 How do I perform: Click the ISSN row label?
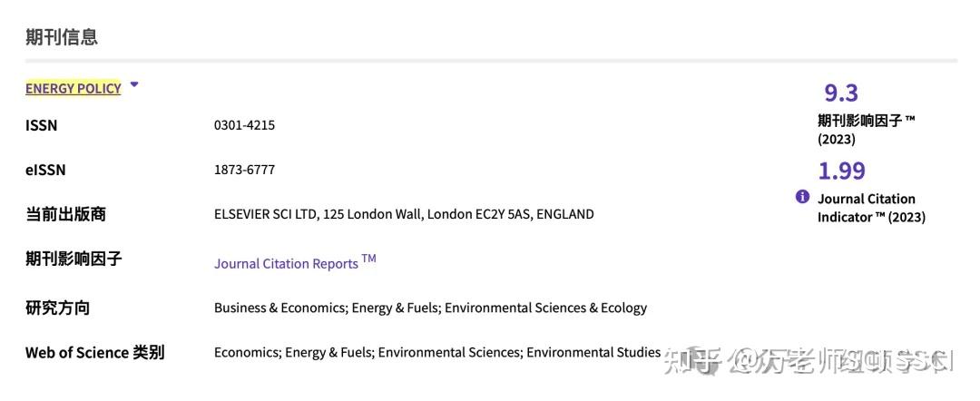click(x=41, y=125)
